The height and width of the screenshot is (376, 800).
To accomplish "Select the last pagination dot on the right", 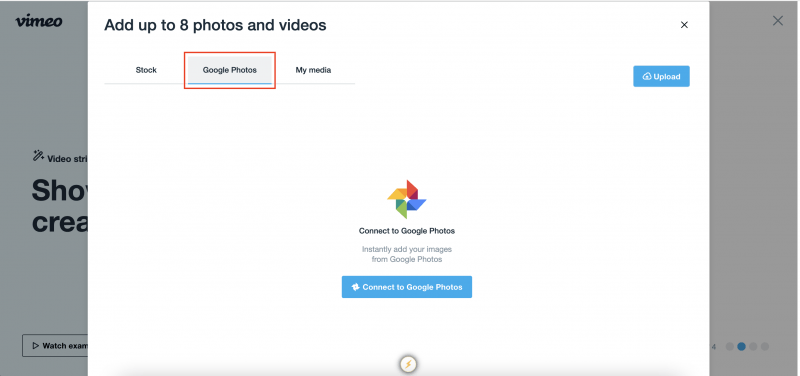I will [x=765, y=346].
